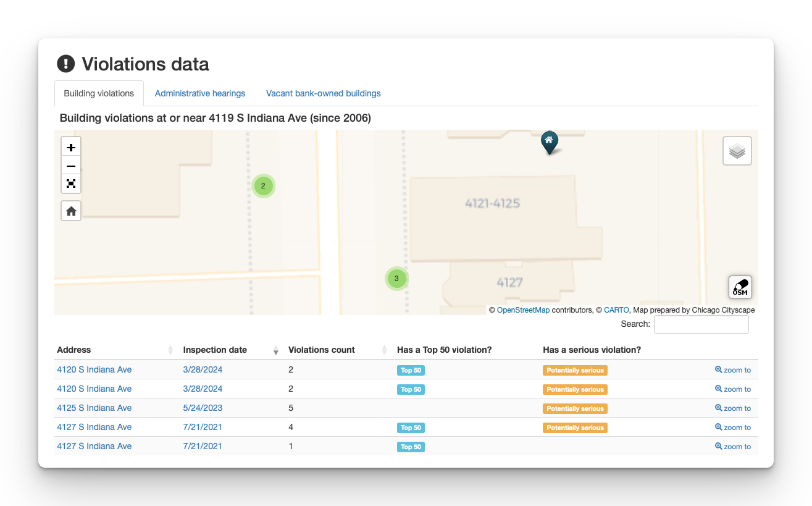The height and width of the screenshot is (506, 812).
Task: Reset map to home location
Action: 71,211
